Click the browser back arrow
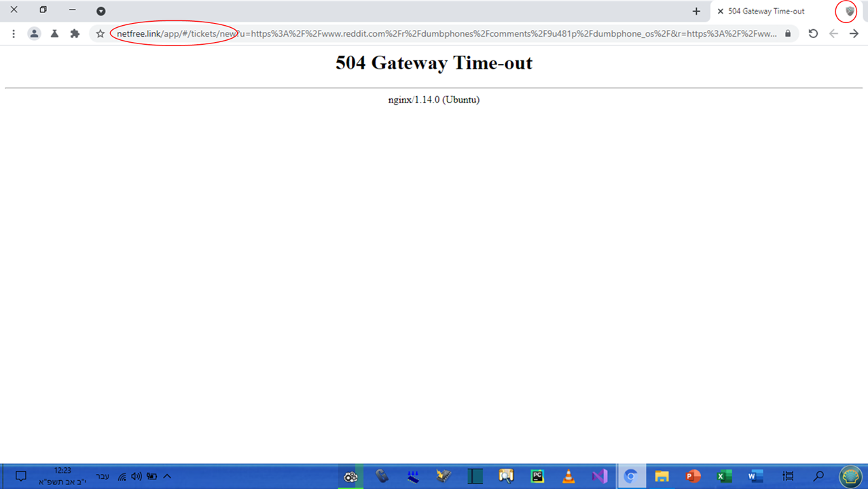 833,33
